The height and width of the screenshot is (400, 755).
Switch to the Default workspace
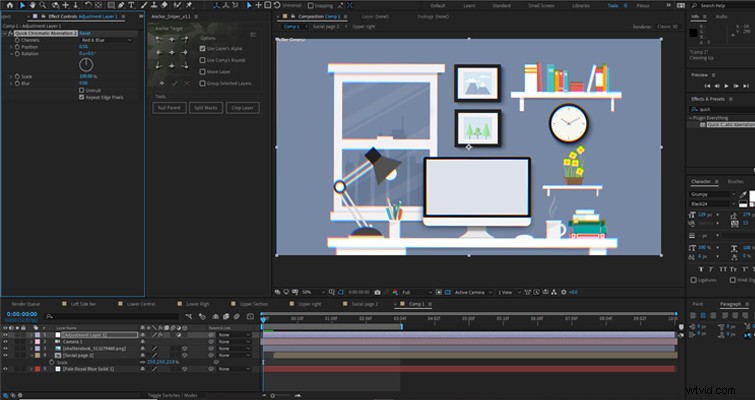[438, 6]
